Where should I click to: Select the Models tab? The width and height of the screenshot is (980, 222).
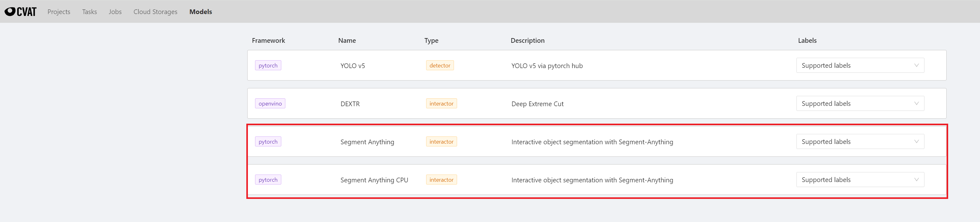pos(200,12)
